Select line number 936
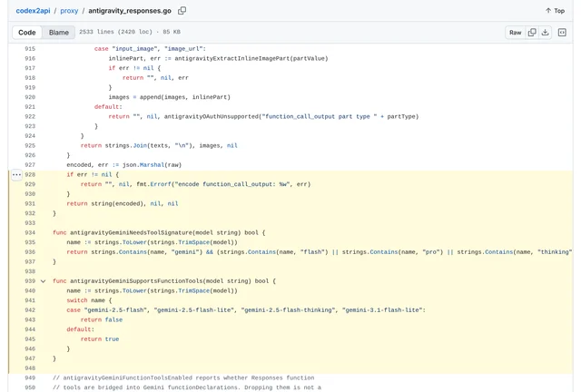The image size is (581, 392). tap(30, 252)
